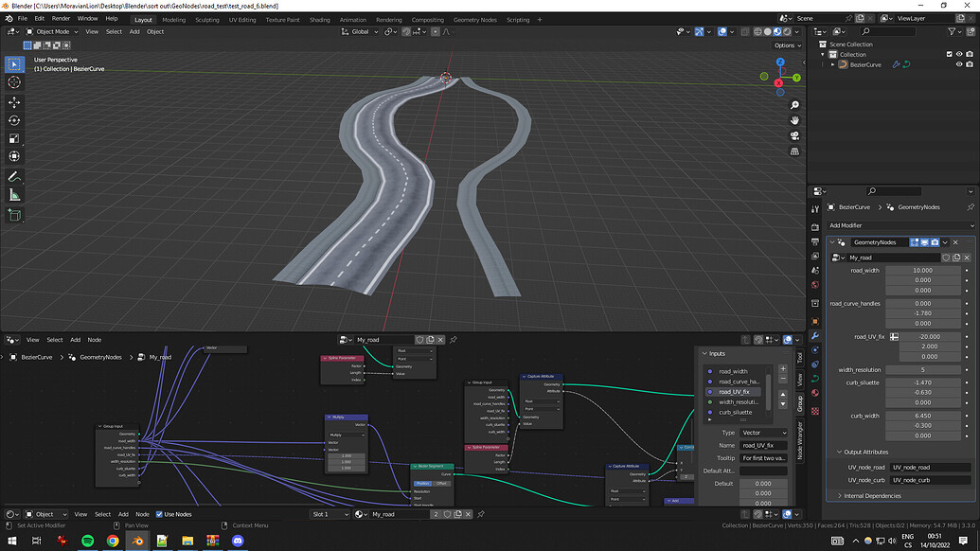Toggle viewport overlays button
The width and height of the screenshot is (980, 551).
click(x=722, y=32)
